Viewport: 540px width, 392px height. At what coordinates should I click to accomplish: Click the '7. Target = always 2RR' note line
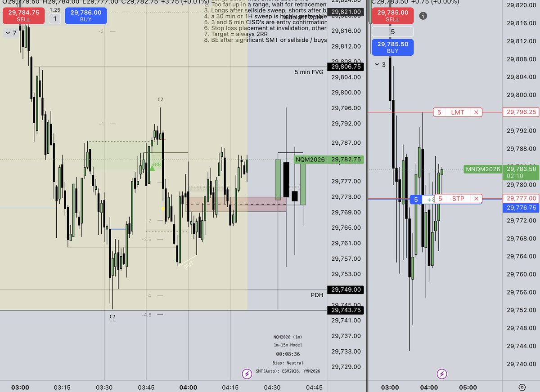pyautogui.click(x=236, y=34)
